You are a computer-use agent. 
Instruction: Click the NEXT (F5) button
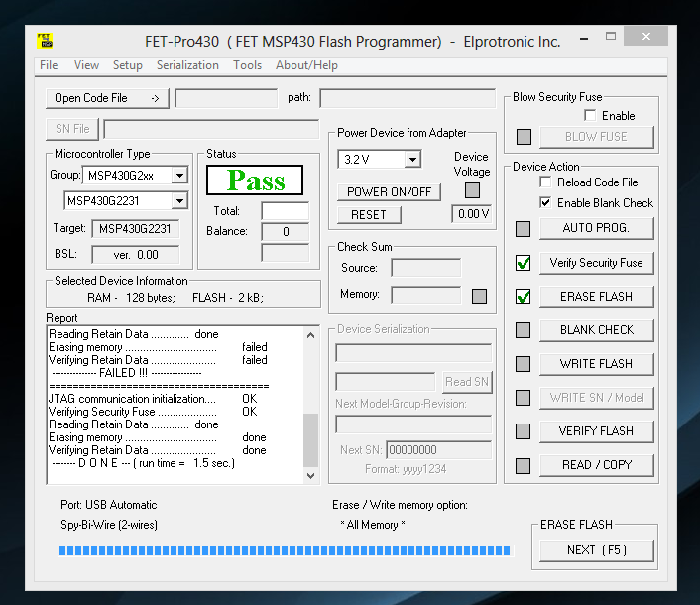point(597,550)
